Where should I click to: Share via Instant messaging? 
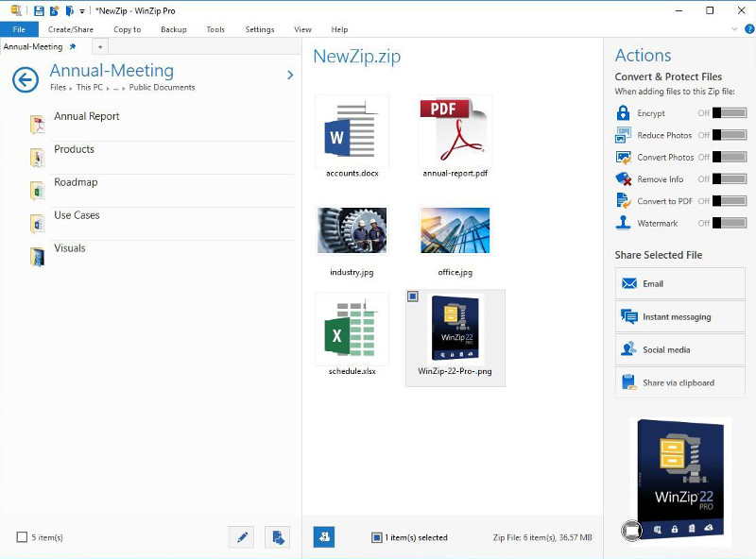(680, 316)
